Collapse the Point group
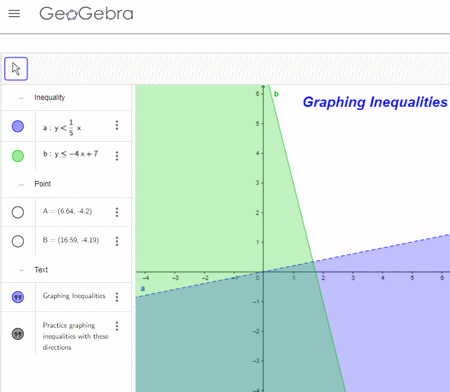Screen dimensions: 450x392 [21, 184]
